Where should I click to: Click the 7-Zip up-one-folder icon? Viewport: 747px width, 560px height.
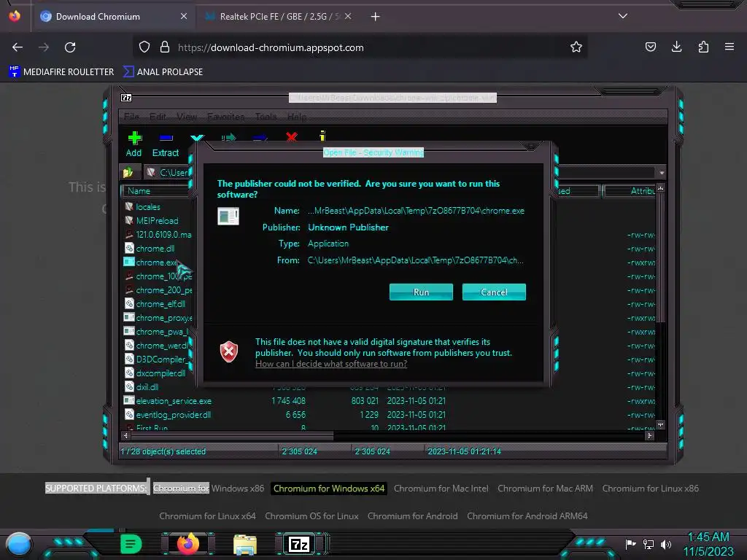pyautogui.click(x=128, y=172)
